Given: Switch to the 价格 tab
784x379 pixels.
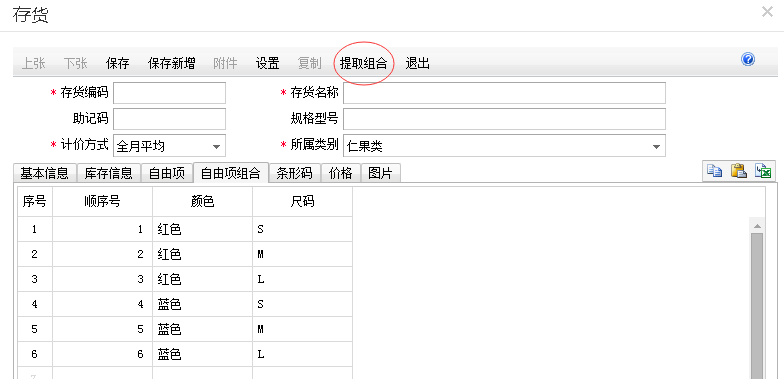Looking at the screenshot, I should click(x=340, y=174).
